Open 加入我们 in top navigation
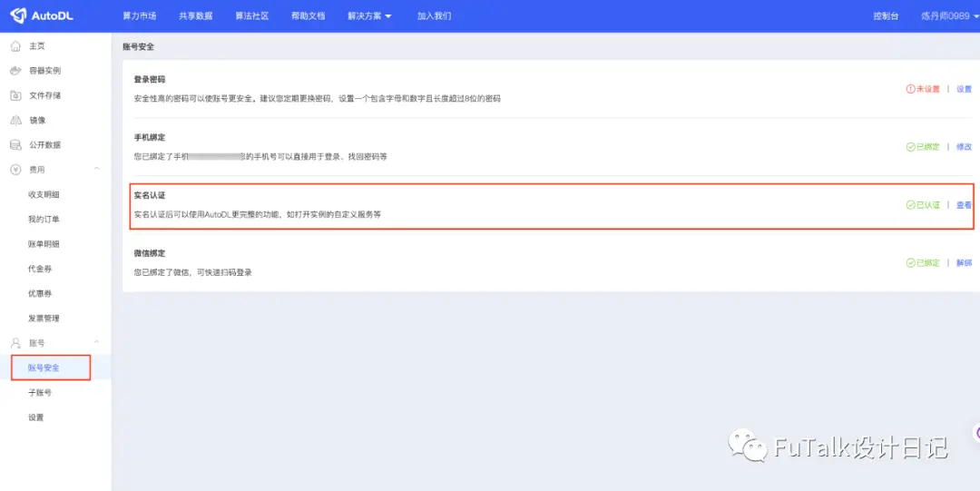This screenshot has height=491, width=980. click(x=435, y=16)
